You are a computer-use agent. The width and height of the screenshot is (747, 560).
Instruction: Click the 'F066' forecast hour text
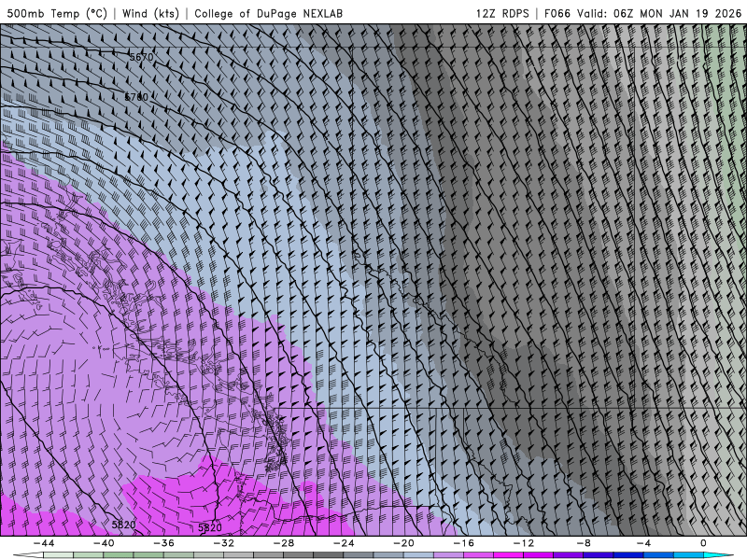point(557,13)
